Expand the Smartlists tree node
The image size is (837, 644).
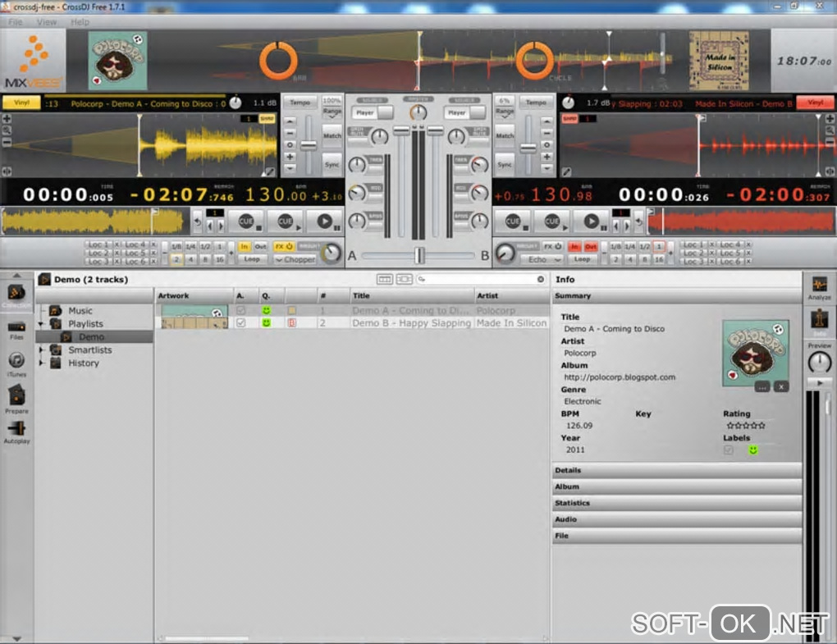41,350
